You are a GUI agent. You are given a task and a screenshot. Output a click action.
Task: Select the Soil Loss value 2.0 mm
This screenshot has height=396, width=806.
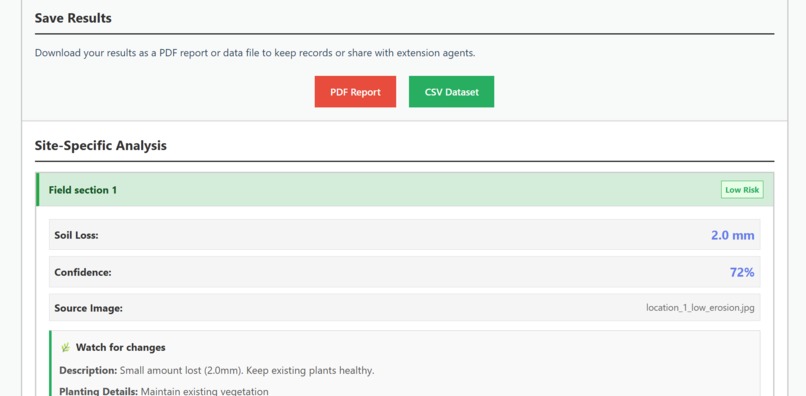pos(732,236)
